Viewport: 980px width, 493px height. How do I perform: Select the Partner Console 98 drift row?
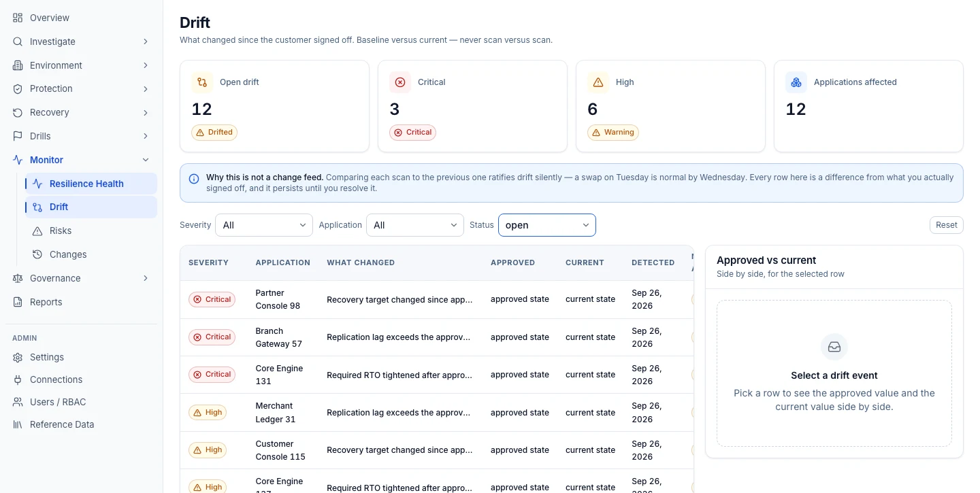pyautogui.click(x=437, y=299)
